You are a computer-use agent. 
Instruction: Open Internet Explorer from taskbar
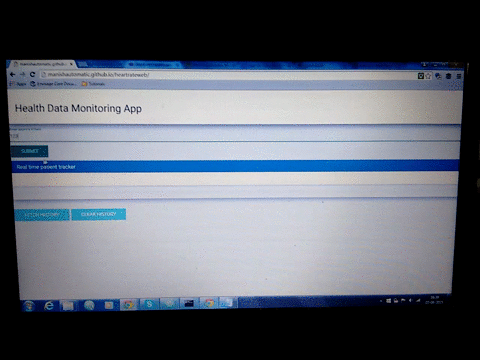click(49, 305)
